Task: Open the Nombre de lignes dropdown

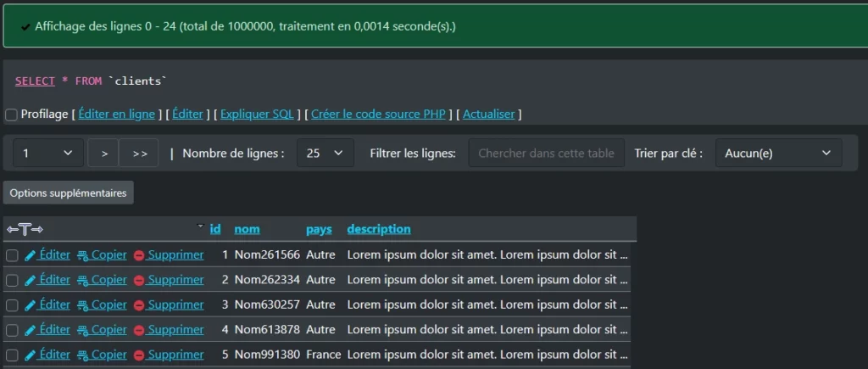Action: (325, 153)
